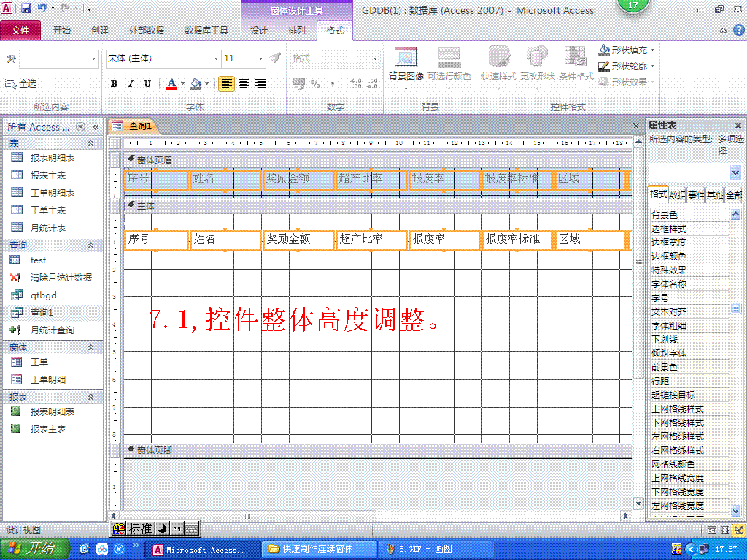Open the object selection combo box in ribbon
747x560 pixels.
tap(59, 58)
